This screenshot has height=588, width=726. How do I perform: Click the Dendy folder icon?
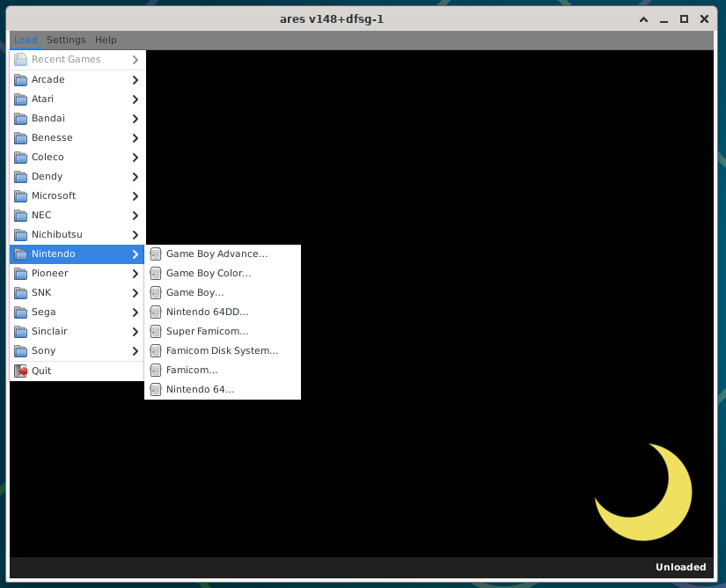pos(20,177)
